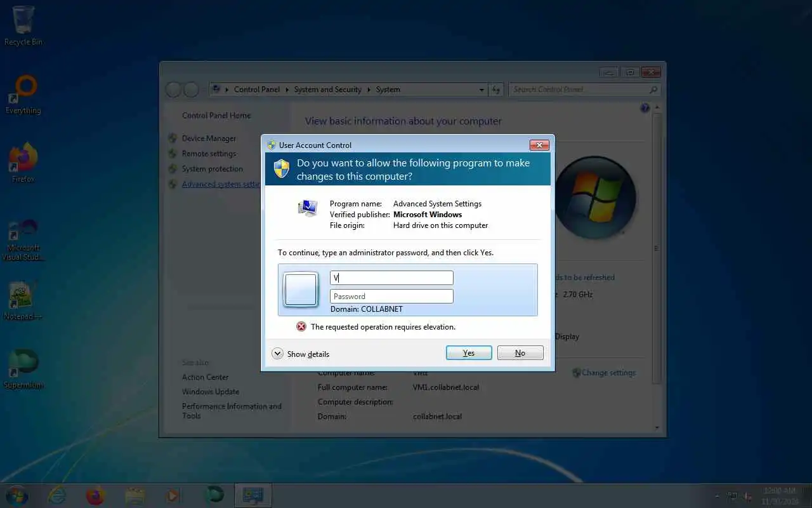Image resolution: width=812 pixels, height=508 pixels.
Task: Click shield icon next to Remote settings
Action: click(x=173, y=154)
